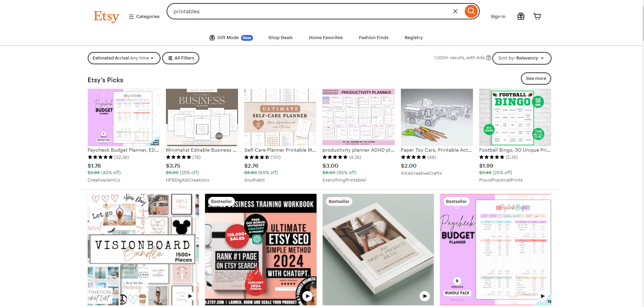
Task: Open the gift registry icon in header
Action: tap(521, 16)
